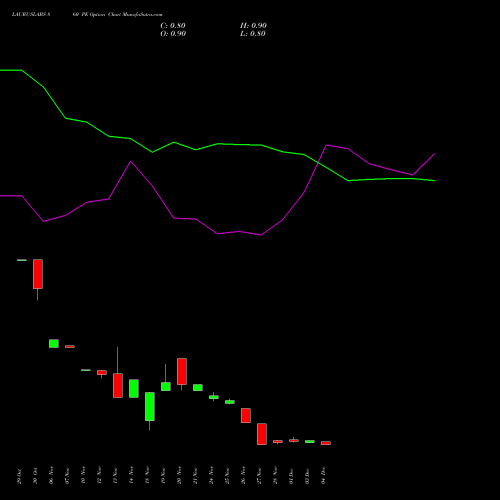Click the small green candlestick for 25 Nov

230,402
